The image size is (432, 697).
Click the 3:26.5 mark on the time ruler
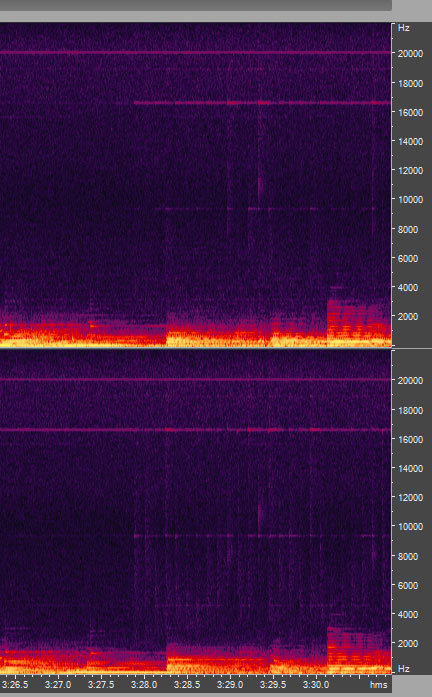[16, 685]
